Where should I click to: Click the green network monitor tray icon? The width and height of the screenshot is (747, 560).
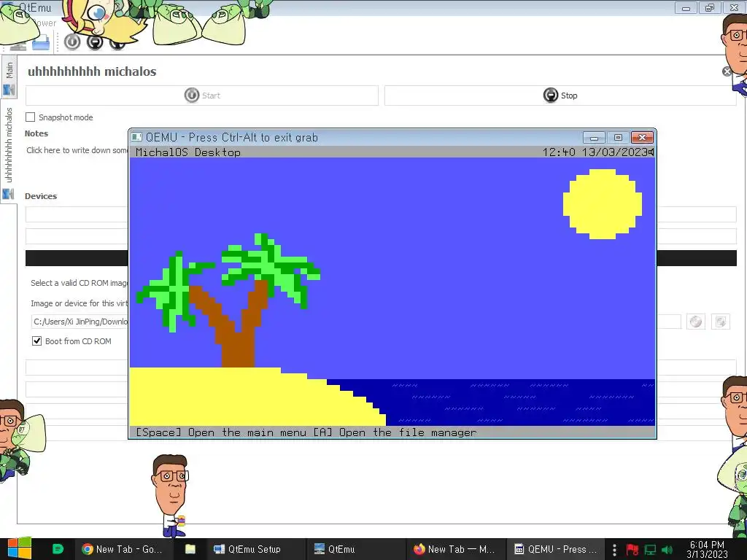650,550
